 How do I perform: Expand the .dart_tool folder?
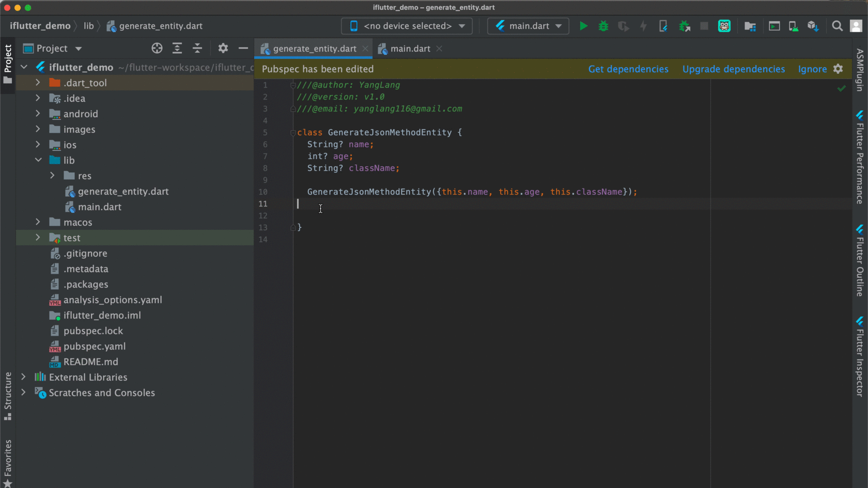click(38, 83)
